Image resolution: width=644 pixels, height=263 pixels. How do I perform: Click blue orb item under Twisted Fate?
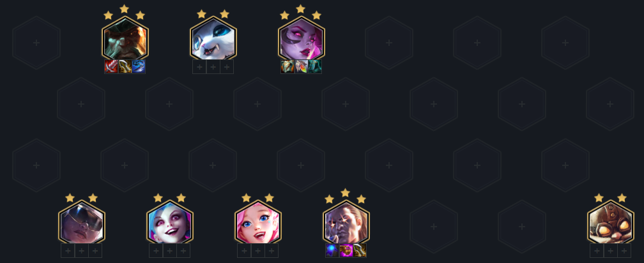(x=332, y=250)
